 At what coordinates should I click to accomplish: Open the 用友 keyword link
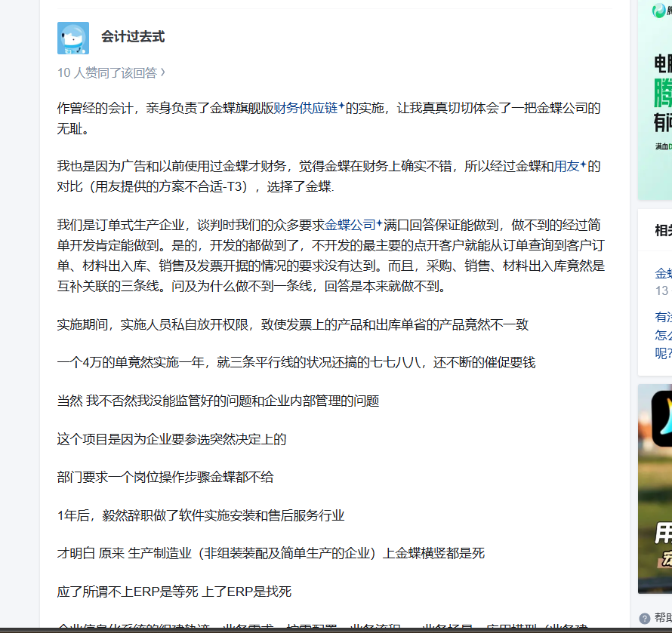(570, 166)
